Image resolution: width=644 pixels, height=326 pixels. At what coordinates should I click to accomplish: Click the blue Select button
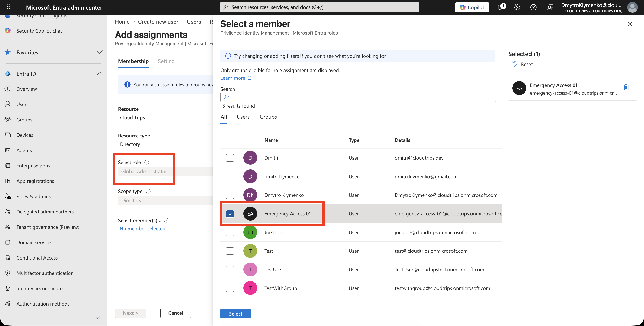click(x=236, y=313)
